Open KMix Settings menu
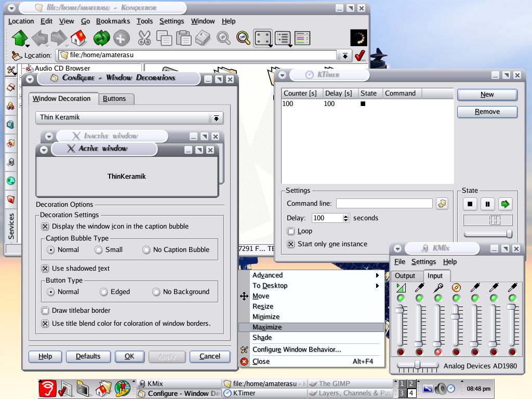The image size is (532, 399). [423, 262]
